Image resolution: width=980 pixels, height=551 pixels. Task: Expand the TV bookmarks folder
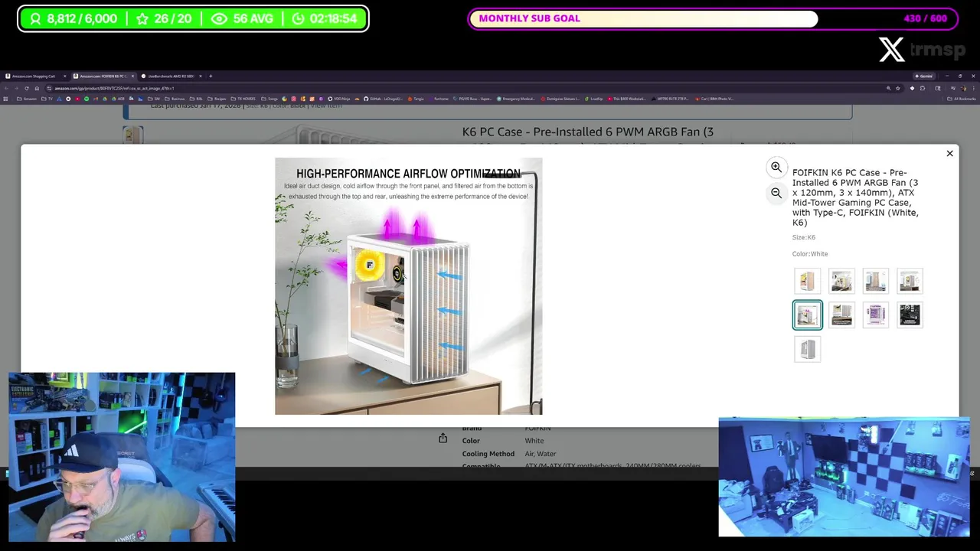coord(47,99)
